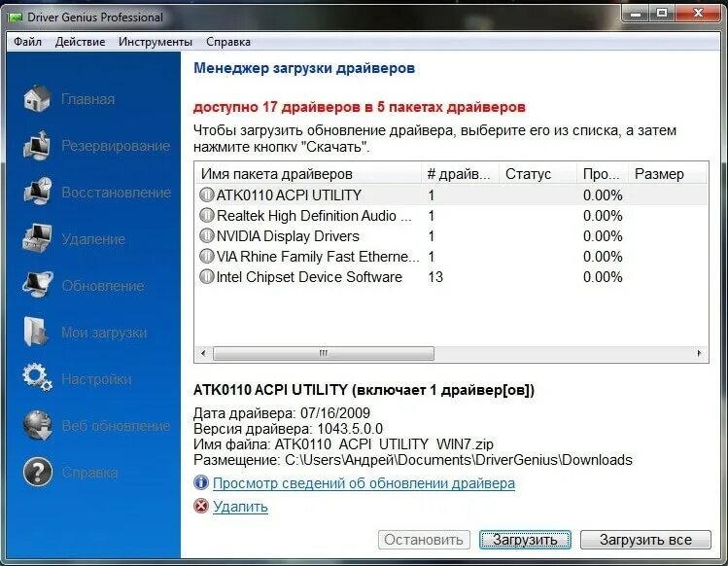Click the Главная sidebar label

tap(88, 99)
